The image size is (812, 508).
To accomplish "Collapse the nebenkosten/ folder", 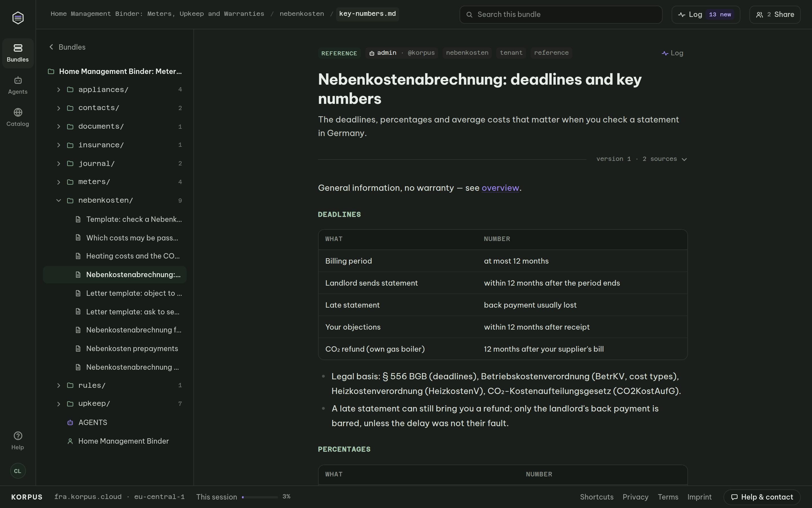I will (x=59, y=201).
